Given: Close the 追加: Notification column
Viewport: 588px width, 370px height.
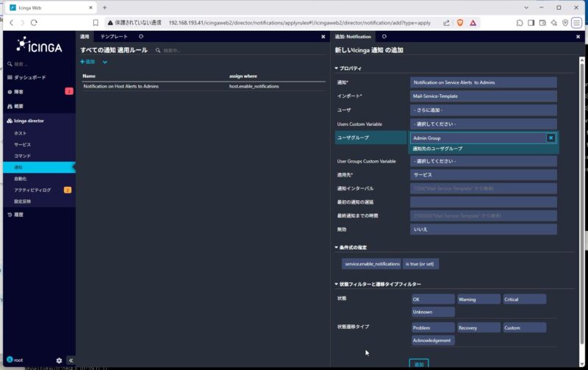Looking at the screenshot, I should pos(578,37).
